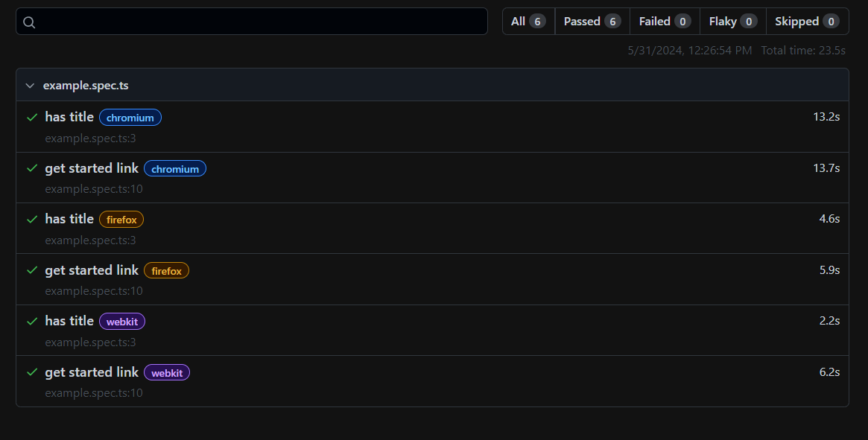Open the firefox get started link test
868x440 pixels.
tap(92, 271)
